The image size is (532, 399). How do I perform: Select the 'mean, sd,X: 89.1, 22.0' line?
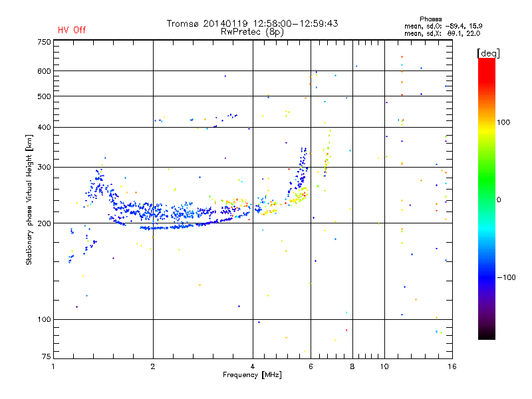click(x=442, y=33)
